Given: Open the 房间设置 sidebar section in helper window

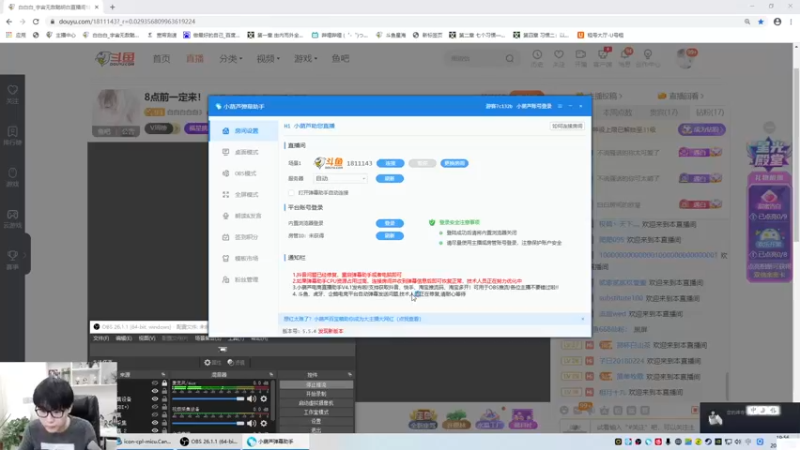Looking at the screenshot, I should (x=243, y=131).
